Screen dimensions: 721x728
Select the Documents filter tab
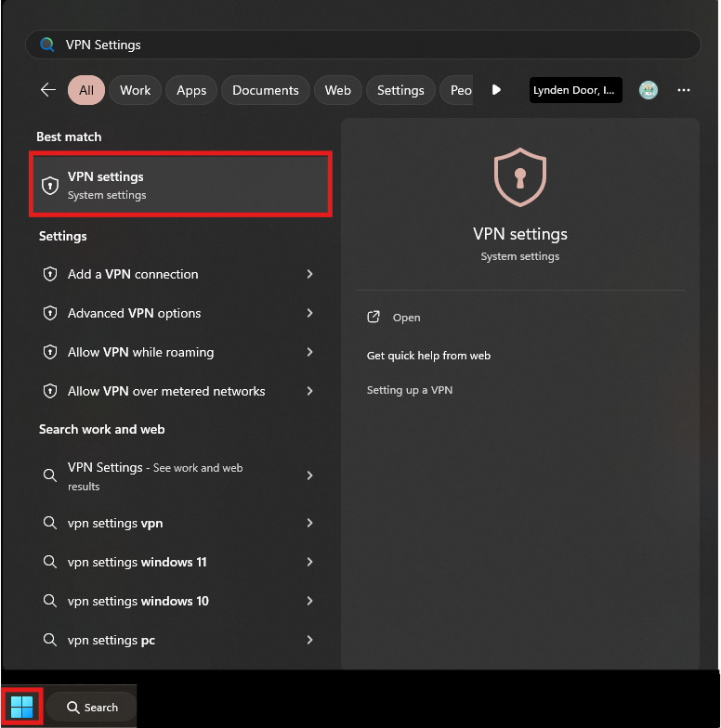[265, 90]
